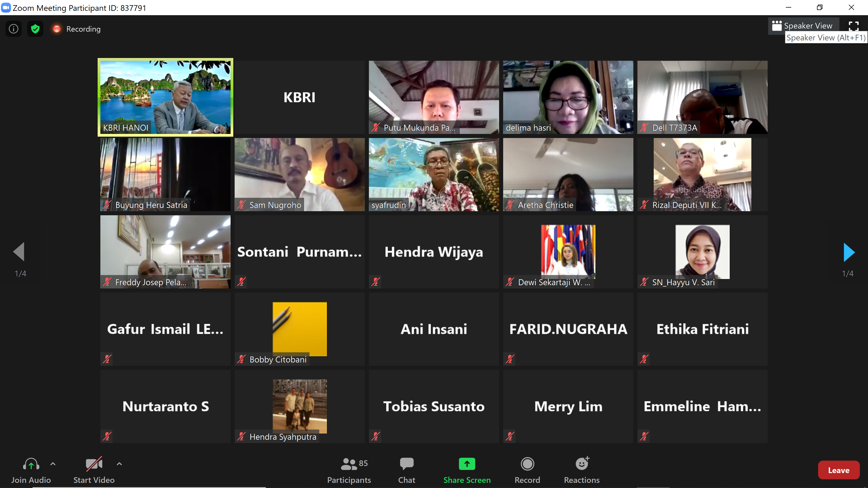Switch to Speaker View

(x=803, y=26)
